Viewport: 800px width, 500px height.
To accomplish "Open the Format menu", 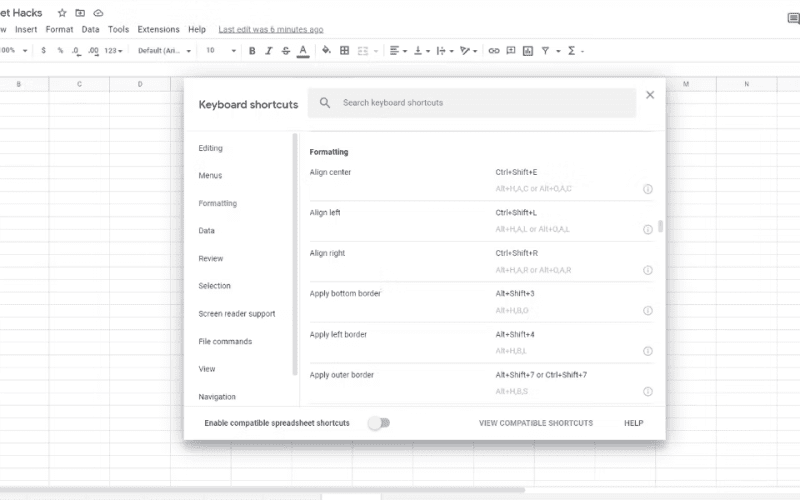I will pos(59,29).
